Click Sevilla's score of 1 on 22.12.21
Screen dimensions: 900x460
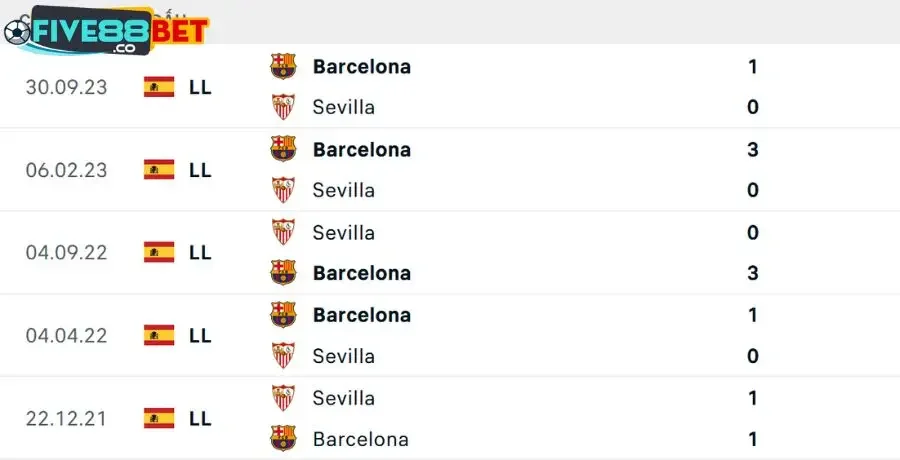[x=753, y=398]
